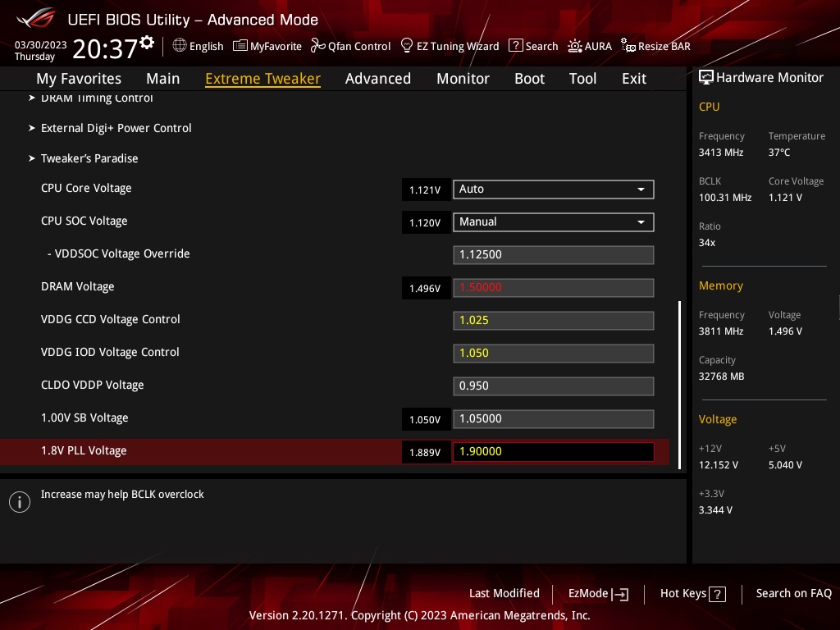Screen dimensions: 840x630
Task: Click the 20:37 clock display
Action: coord(105,48)
